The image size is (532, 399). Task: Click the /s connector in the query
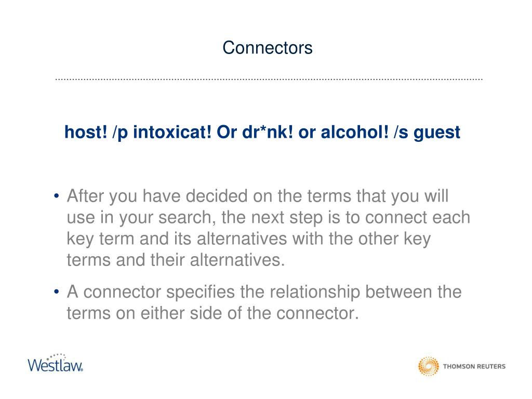click(x=401, y=132)
